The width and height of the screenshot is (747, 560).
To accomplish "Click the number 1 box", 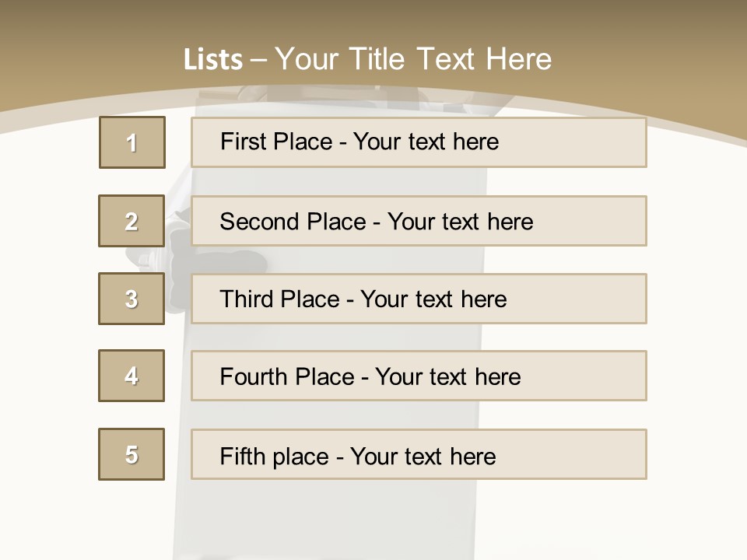I will (x=132, y=142).
